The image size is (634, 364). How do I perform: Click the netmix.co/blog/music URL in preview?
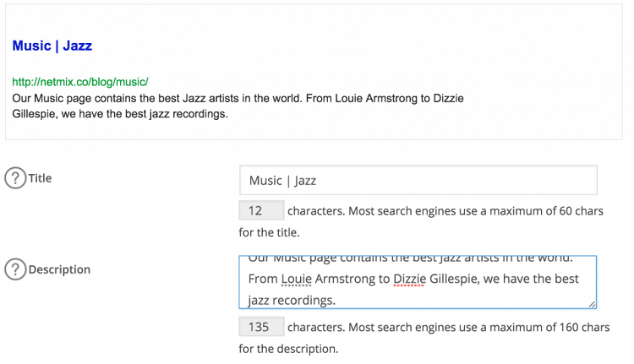click(x=80, y=82)
